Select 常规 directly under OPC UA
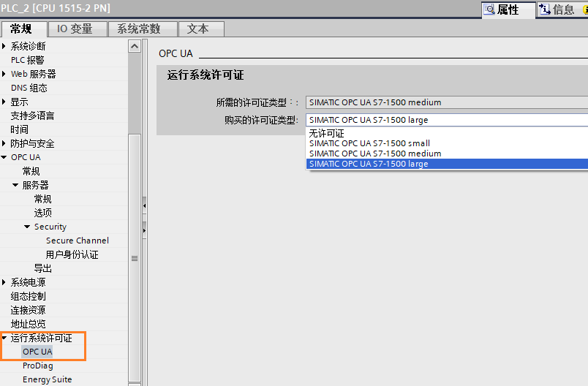 pyautogui.click(x=31, y=171)
